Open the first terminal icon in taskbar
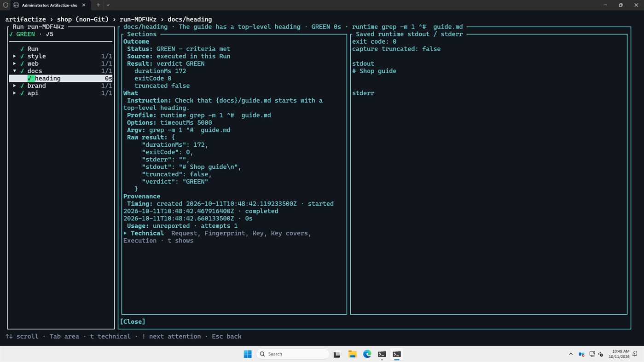Screen dimensions: 644x362 click(x=382, y=354)
